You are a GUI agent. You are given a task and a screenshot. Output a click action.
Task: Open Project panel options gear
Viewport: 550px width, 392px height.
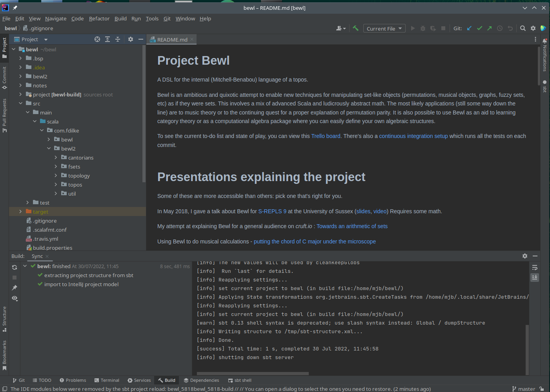(131, 39)
